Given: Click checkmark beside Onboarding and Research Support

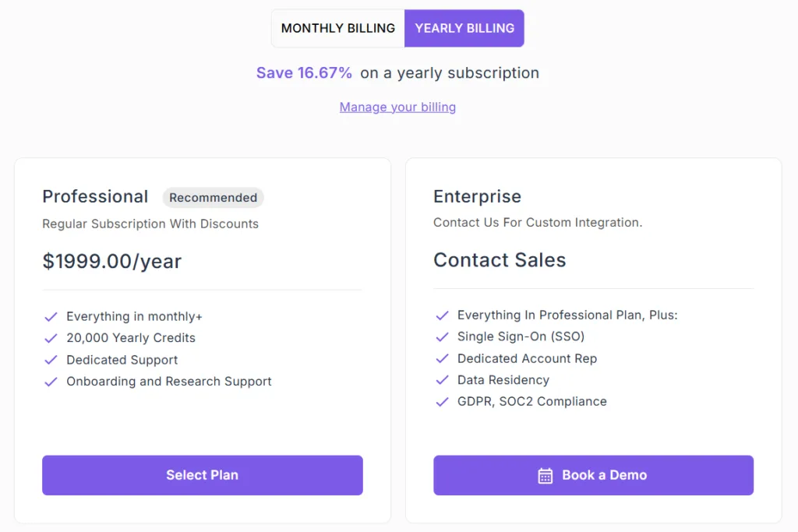Looking at the screenshot, I should [51, 382].
